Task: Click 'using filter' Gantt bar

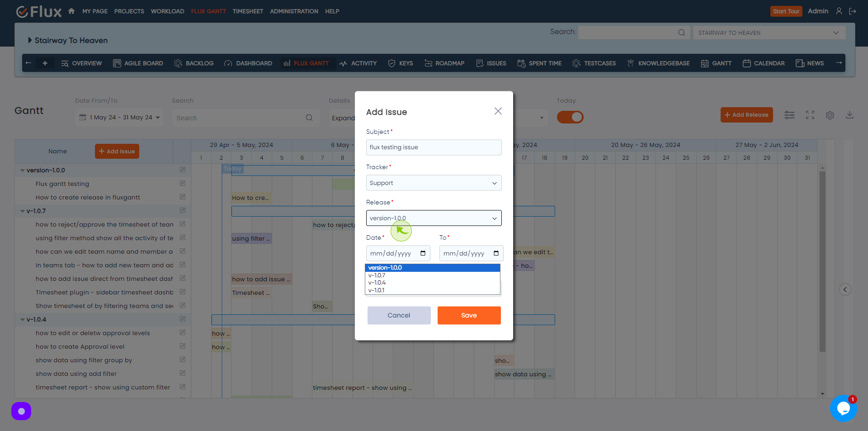Action: (252, 238)
